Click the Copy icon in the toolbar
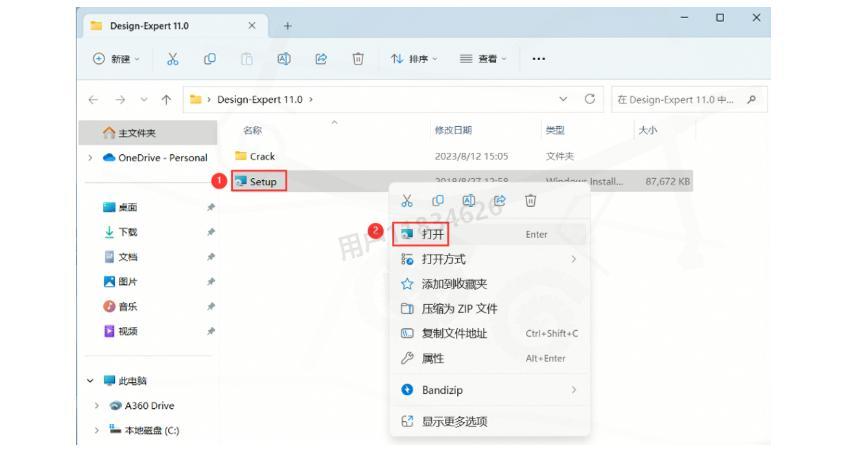This screenshot has height=453, width=841. coord(210,59)
